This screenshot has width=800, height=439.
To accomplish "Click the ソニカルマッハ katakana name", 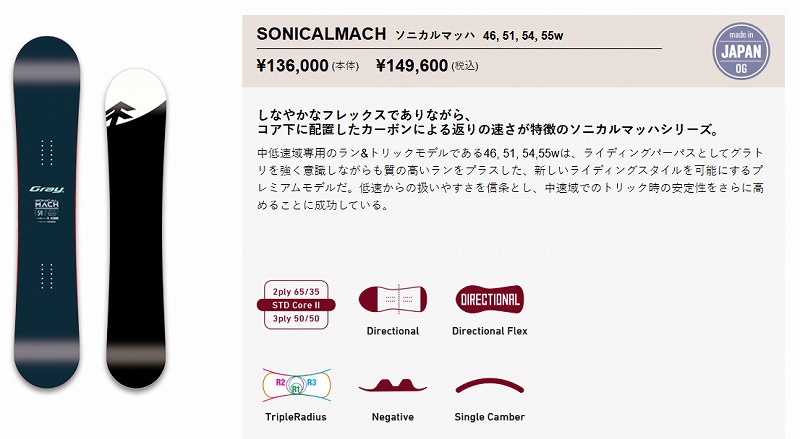I will (435, 35).
